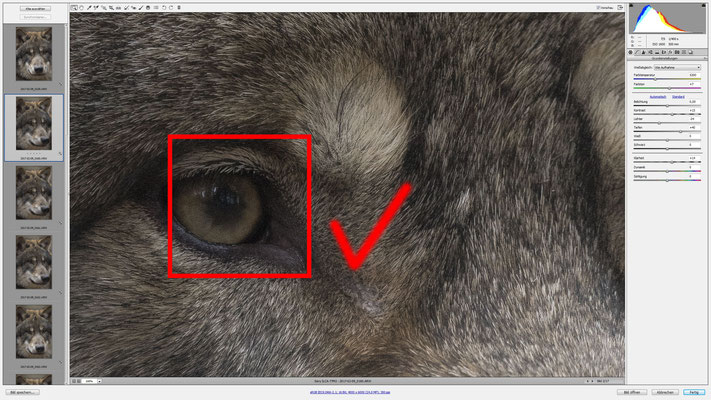The image size is (711, 400).
Task: Enable the Vorschau preview checkbox
Action: pyautogui.click(x=598, y=7)
